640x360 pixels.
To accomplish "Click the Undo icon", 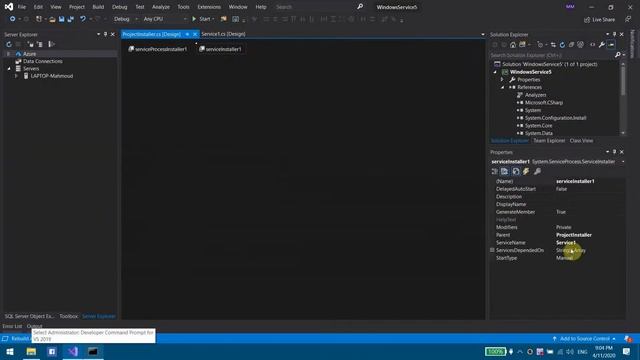I will (x=83, y=19).
